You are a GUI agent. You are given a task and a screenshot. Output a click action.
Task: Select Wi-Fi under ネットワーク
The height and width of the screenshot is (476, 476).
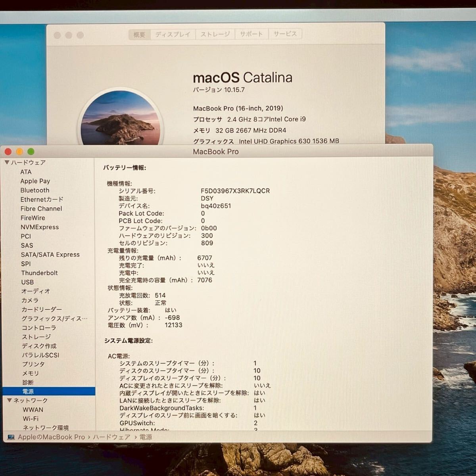point(31,418)
